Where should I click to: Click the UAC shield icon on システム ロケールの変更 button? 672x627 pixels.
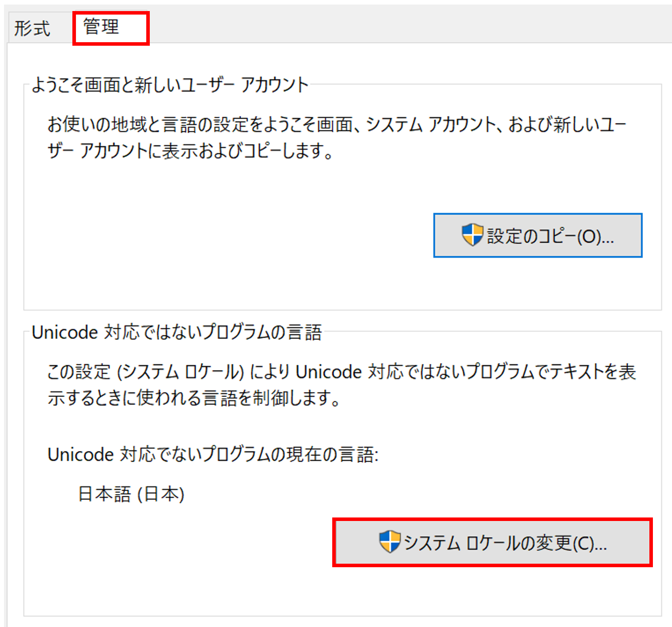tap(389, 543)
